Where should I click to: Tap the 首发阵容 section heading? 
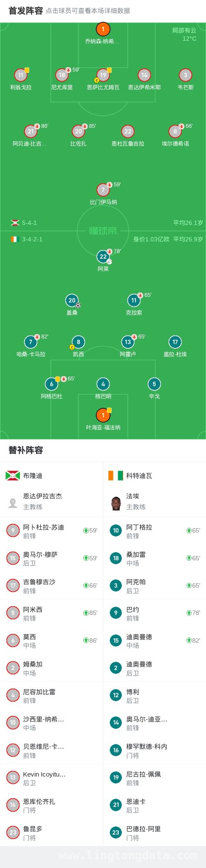26,10
